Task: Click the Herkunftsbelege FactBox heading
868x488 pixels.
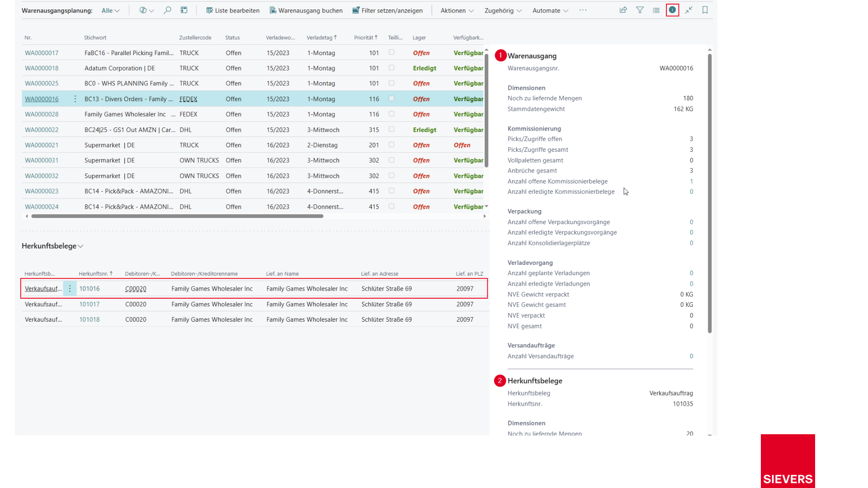Action: click(x=535, y=381)
